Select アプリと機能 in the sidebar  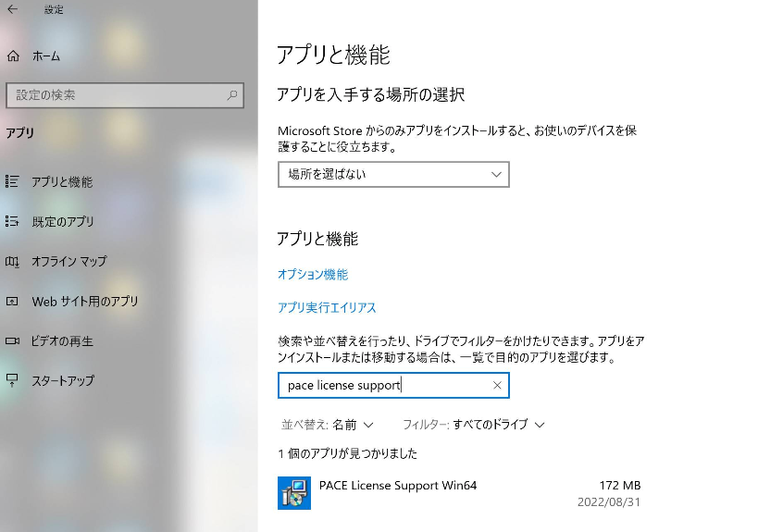62,182
